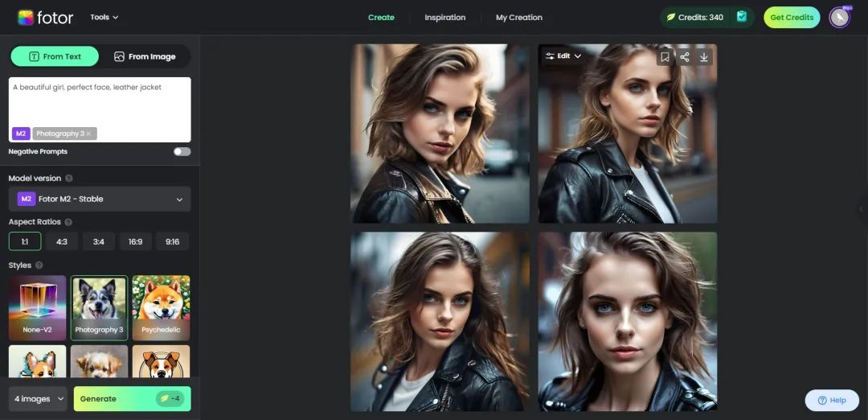
Task: Download the top-right generated image
Action: click(704, 56)
